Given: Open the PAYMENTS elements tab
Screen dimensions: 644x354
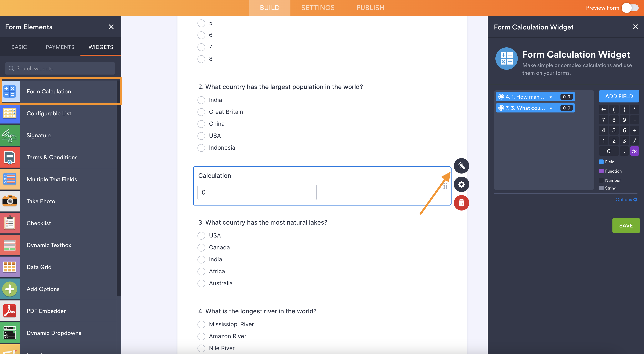Looking at the screenshot, I should (60, 47).
